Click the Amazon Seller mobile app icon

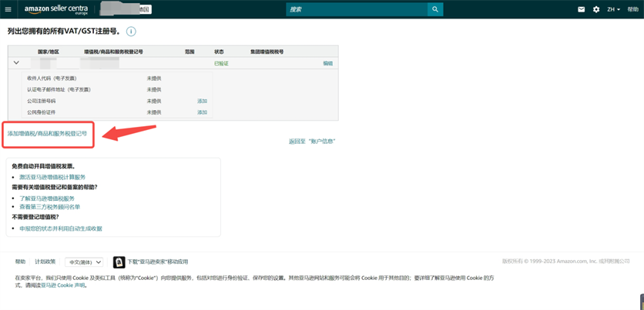tap(119, 262)
